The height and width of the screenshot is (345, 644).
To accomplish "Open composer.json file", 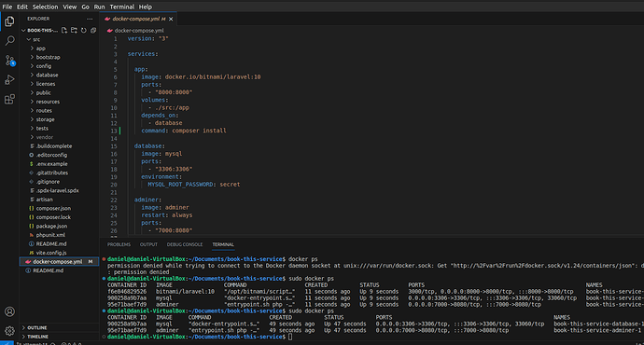I will coord(60,208).
